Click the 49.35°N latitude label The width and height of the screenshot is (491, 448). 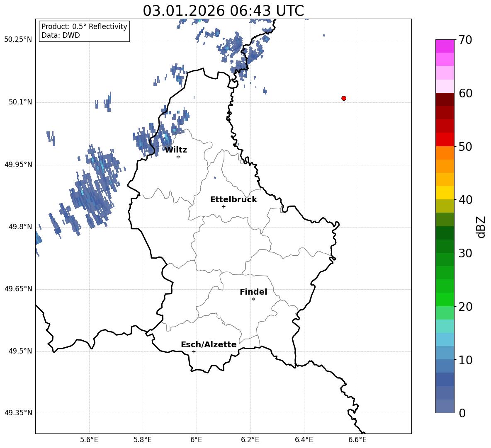point(18,413)
